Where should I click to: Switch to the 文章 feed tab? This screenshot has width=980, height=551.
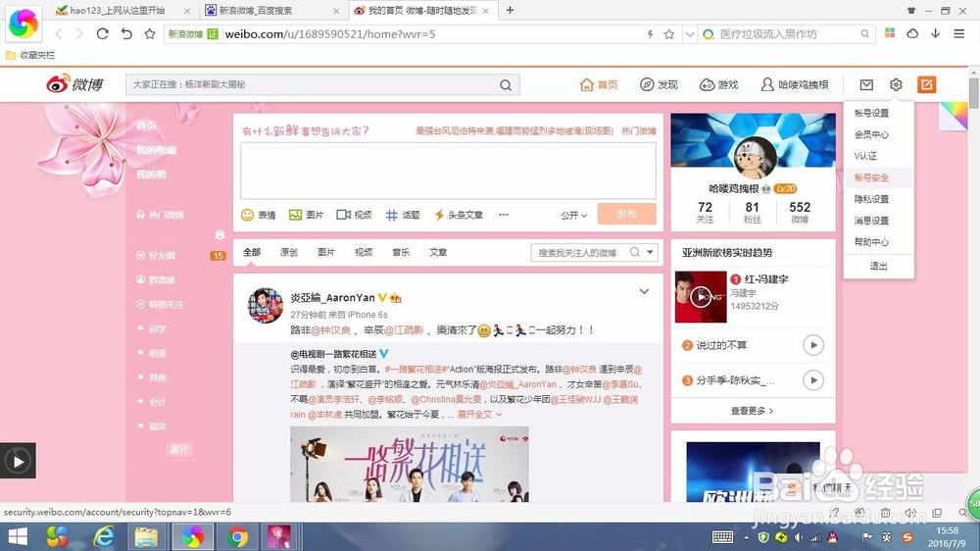(438, 252)
